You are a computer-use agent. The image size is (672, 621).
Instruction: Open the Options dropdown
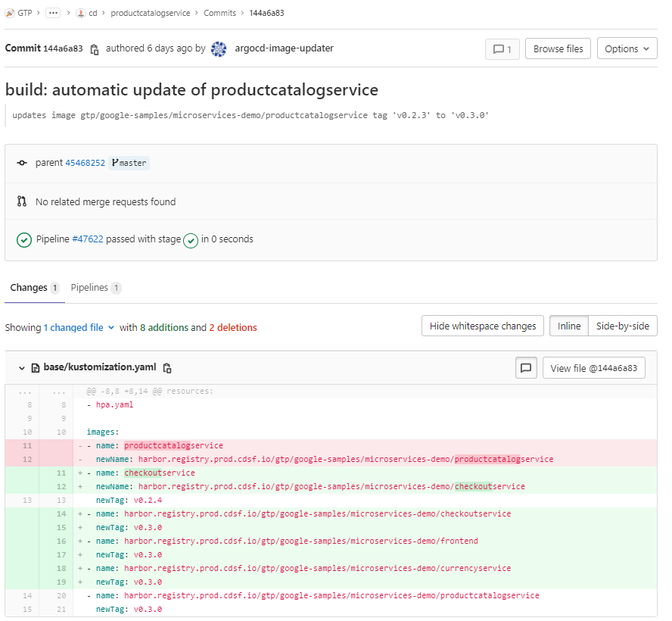point(627,48)
